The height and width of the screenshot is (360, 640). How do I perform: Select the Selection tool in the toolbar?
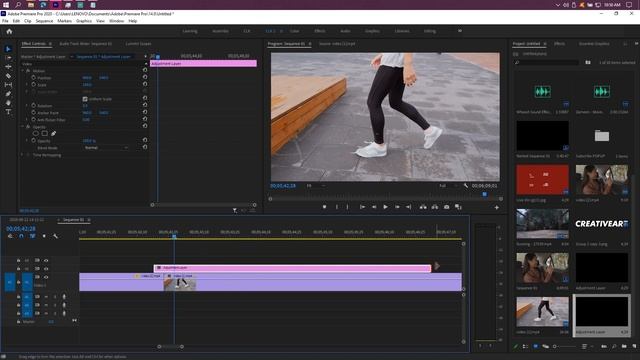[8, 49]
